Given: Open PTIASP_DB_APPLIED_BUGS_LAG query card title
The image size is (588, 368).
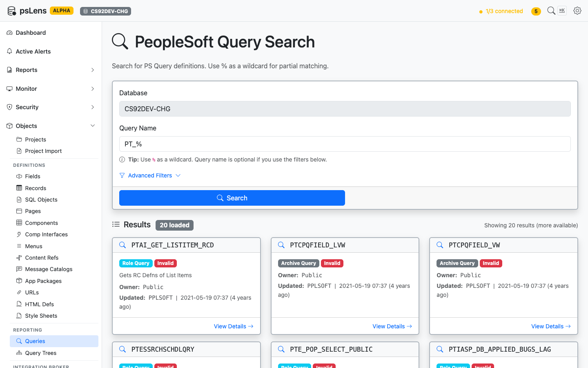Looking at the screenshot, I should tap(500, 349).
